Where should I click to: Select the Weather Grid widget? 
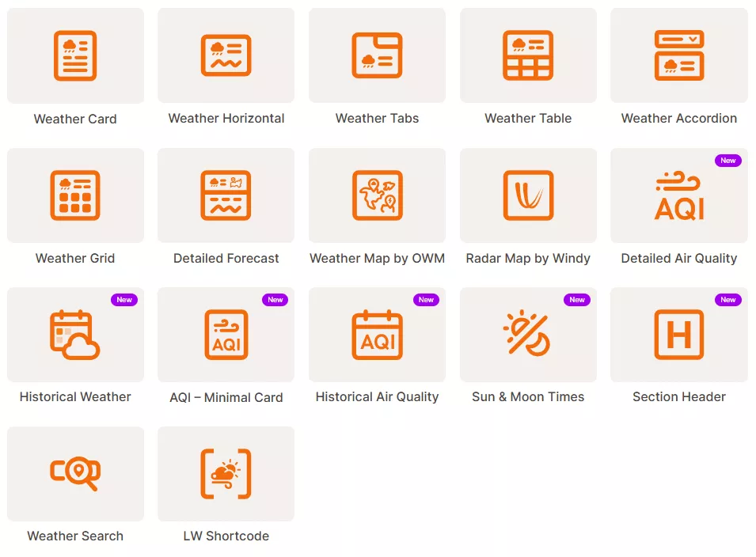[x=75, y=195]
